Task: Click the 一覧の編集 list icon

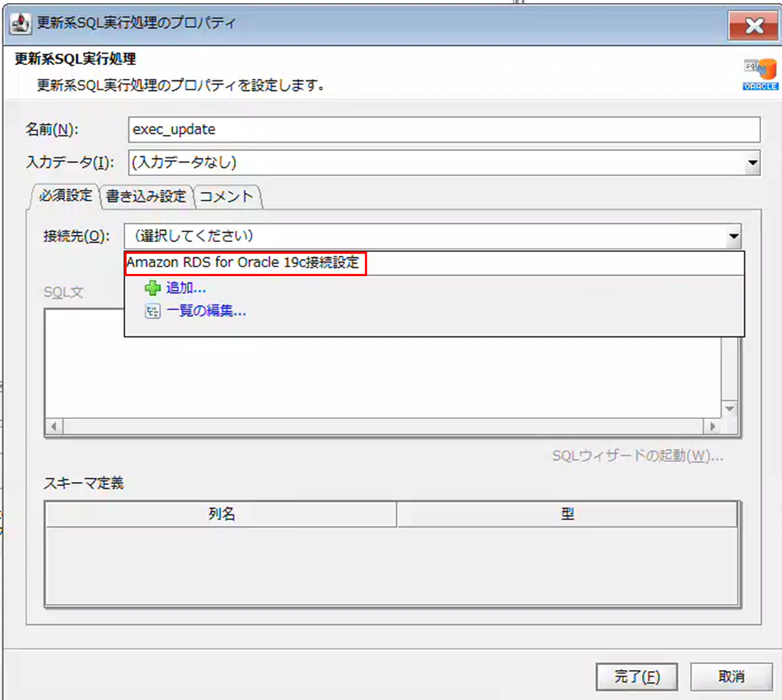Action: (152, 312)
